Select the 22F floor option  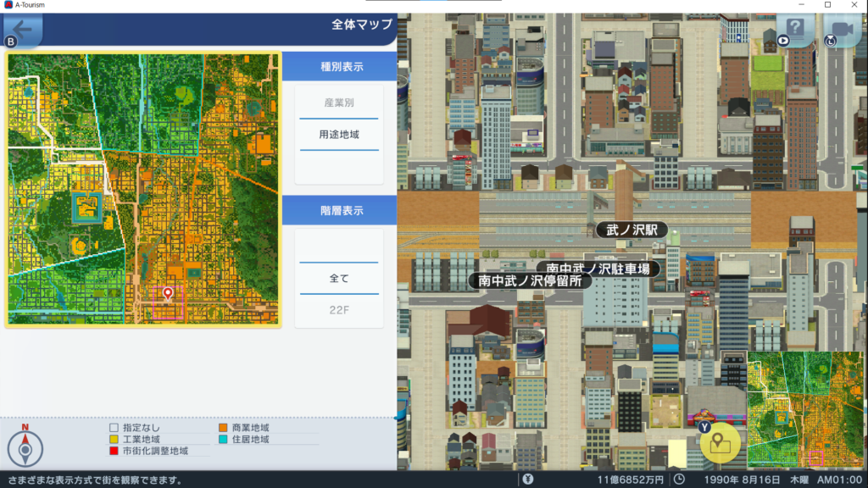[339, 309]
